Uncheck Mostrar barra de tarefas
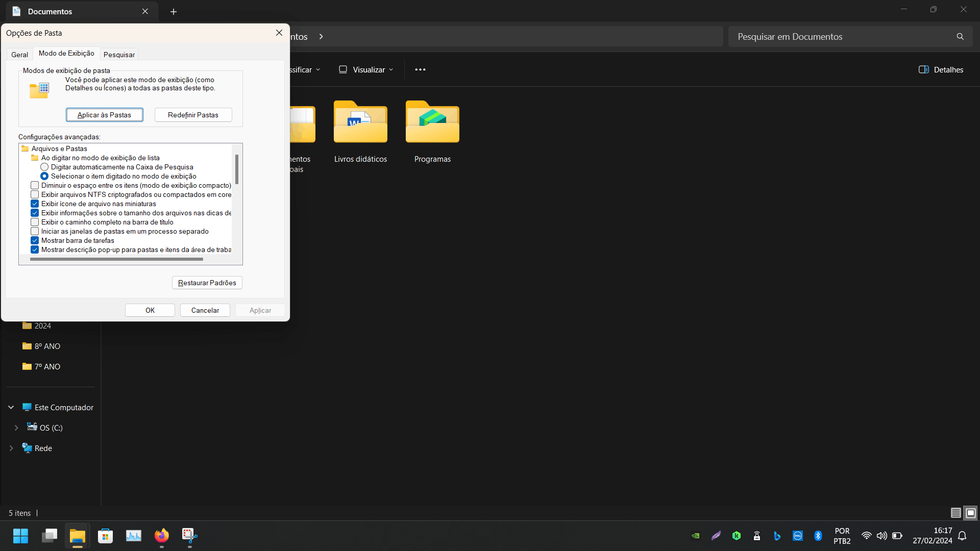 point(35,241)
